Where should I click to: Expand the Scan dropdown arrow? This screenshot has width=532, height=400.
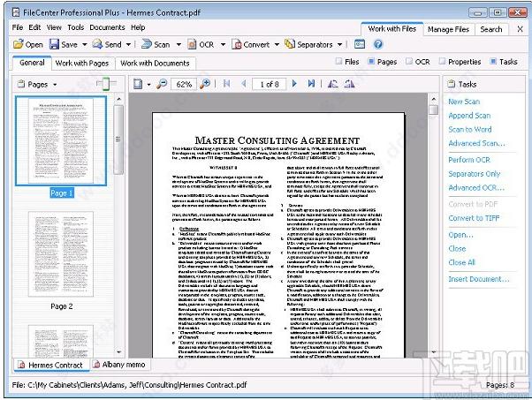pyautogui.click(x=179, y=45)
